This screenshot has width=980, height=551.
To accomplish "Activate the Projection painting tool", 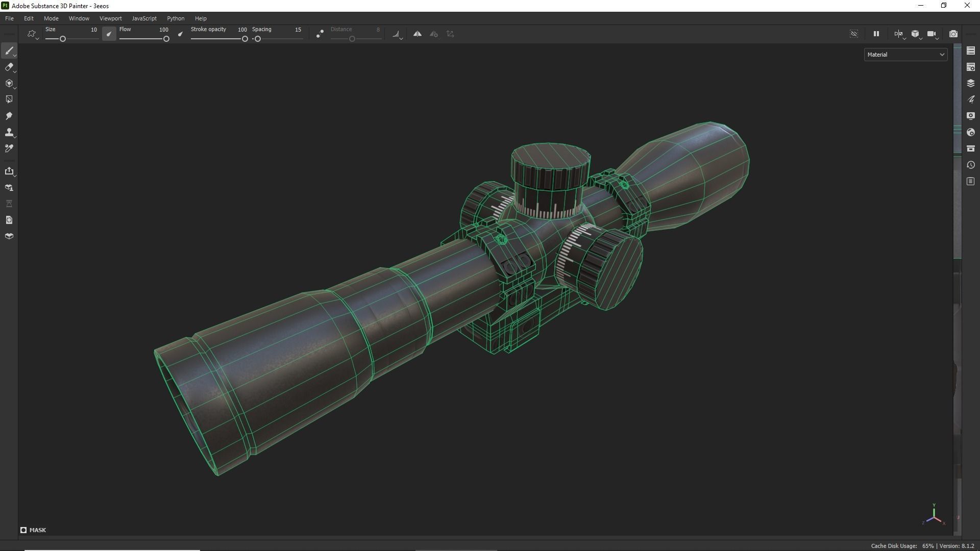I will (x=9, y=83).
